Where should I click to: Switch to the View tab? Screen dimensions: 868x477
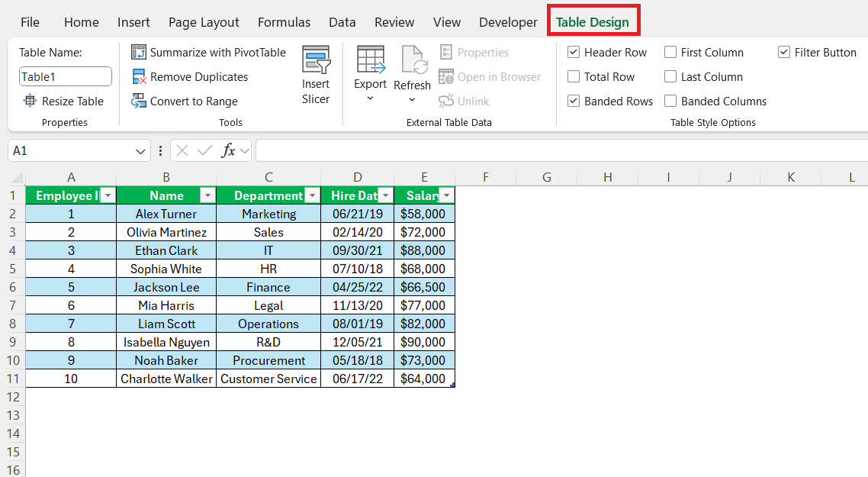pyautogui.click(x=447, y=22)
